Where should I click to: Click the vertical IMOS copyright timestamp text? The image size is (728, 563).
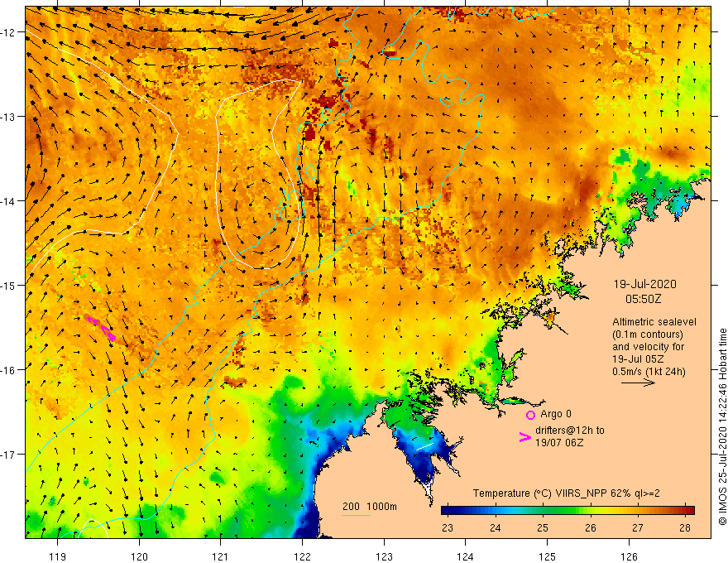[722, 427]
